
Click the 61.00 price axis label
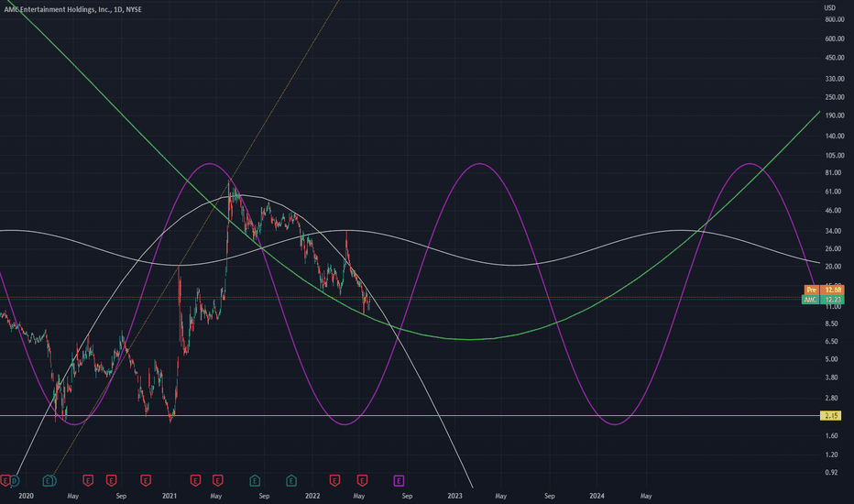point(833,192)
